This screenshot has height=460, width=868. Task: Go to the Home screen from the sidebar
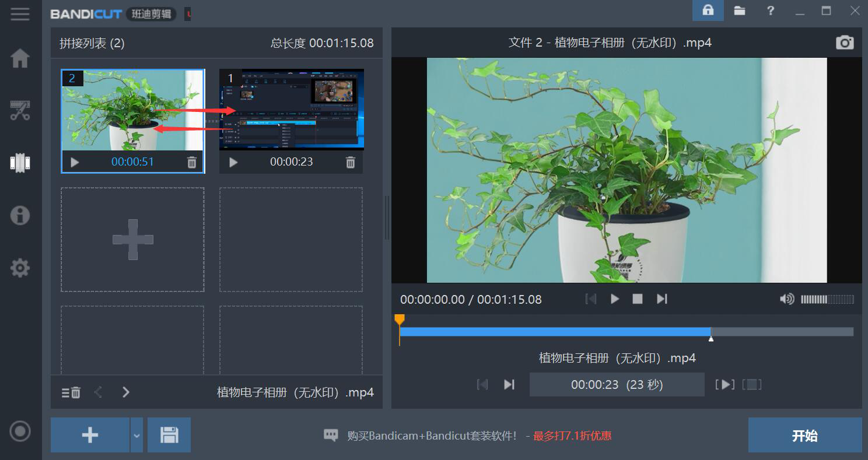tap(20, 58)
